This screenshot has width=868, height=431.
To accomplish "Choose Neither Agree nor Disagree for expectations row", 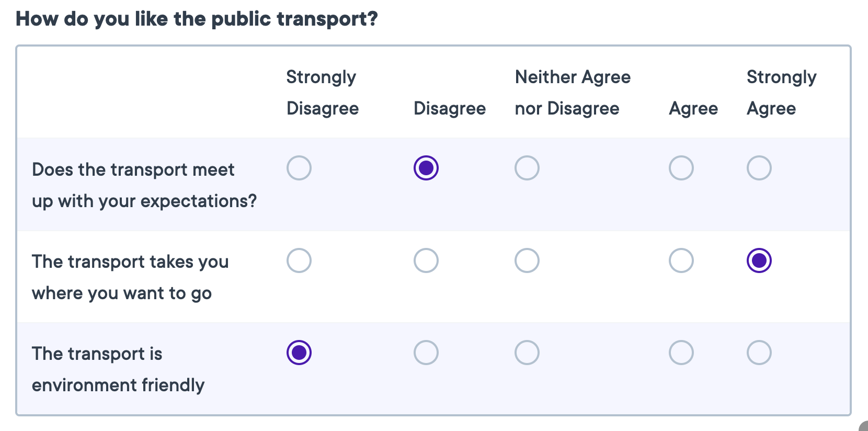I will (527, 168).
